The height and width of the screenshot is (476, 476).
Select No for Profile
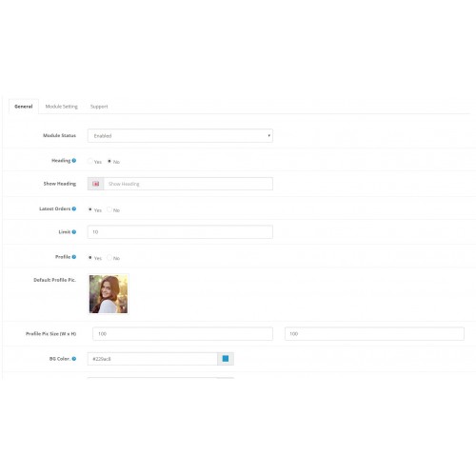[x=109, y=258]
